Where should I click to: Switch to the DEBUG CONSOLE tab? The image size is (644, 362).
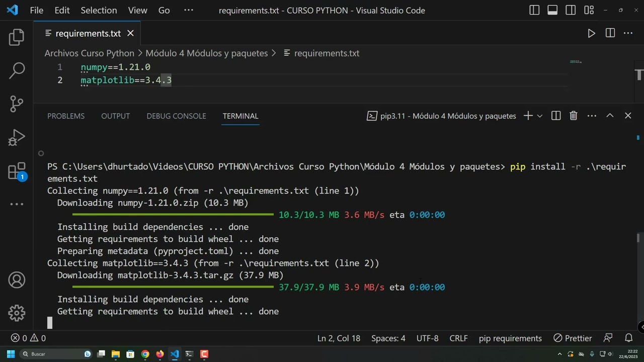pyautogui.click(x=176, y=116)
